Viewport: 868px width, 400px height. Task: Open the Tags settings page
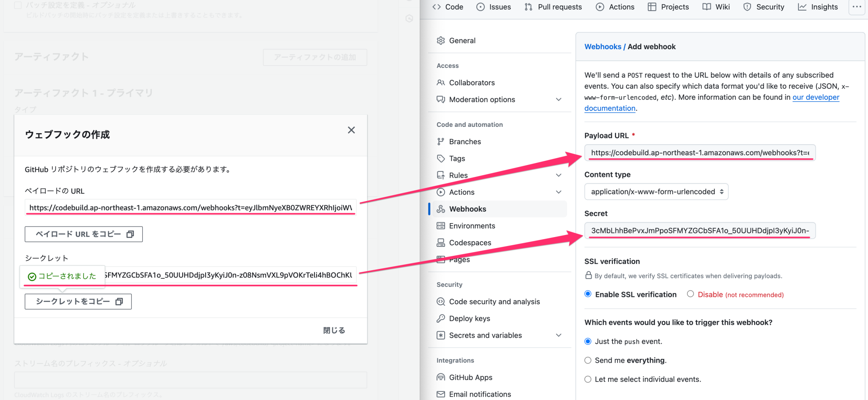(x=456, y=158)
